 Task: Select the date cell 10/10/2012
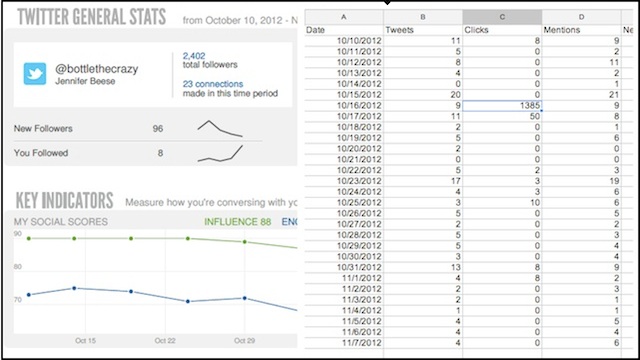point(344,41)
